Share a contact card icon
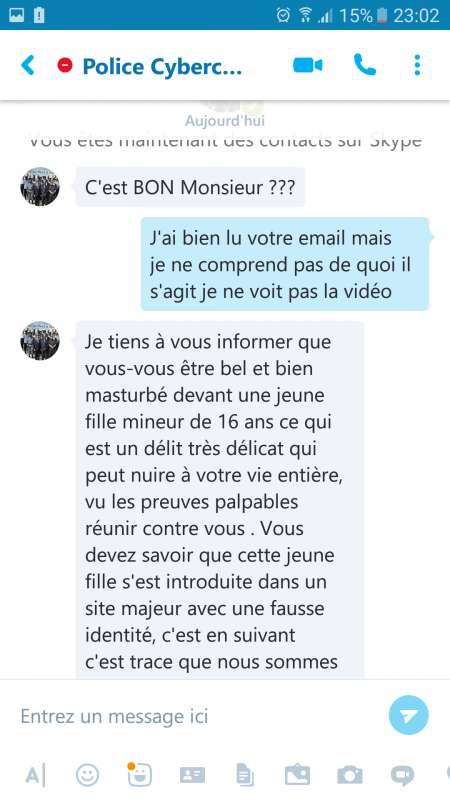The image size is (450, 800). click(x=192, y=776)
